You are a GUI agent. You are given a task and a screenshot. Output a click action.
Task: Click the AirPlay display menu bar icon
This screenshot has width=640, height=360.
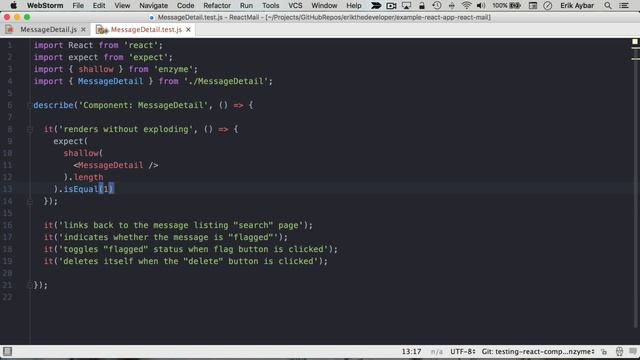[407, 6]
